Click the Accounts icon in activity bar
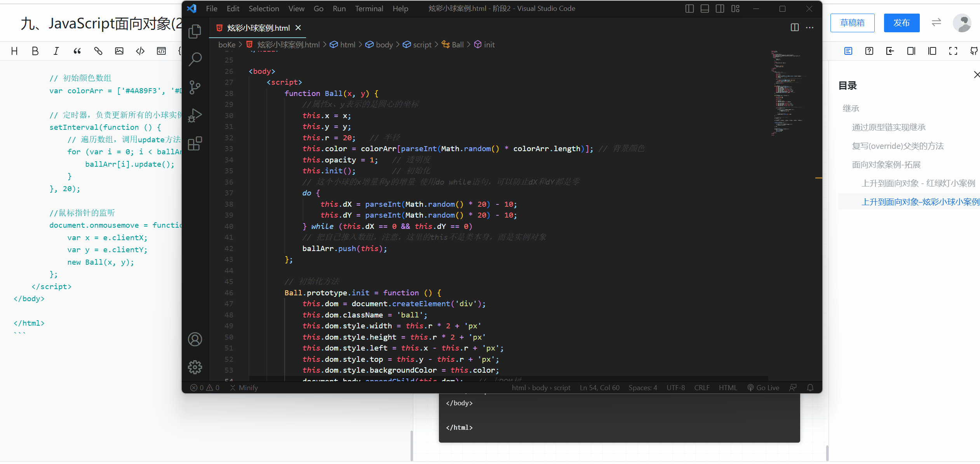The width and height of the screenshot is (980, 464). coord(195,339)
